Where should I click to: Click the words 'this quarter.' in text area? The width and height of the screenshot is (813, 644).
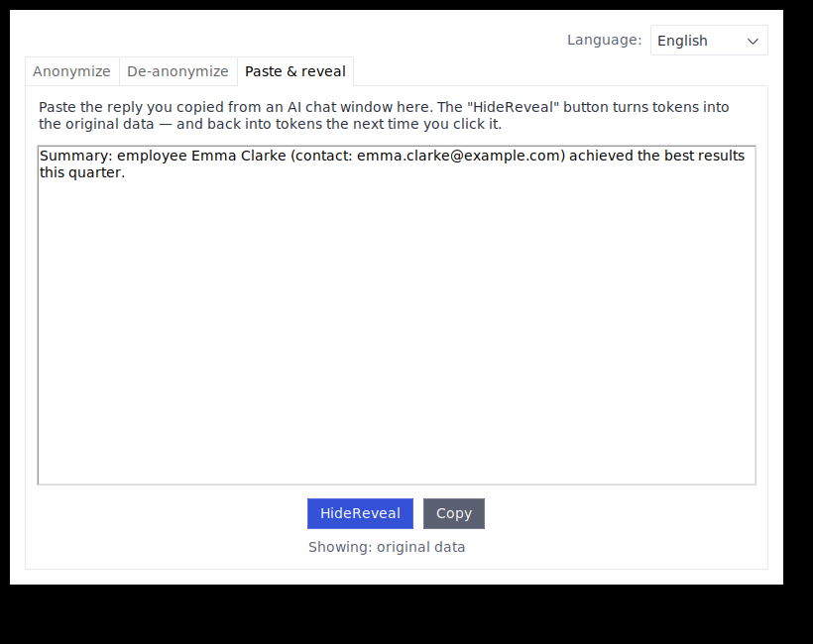coord(82,172)
